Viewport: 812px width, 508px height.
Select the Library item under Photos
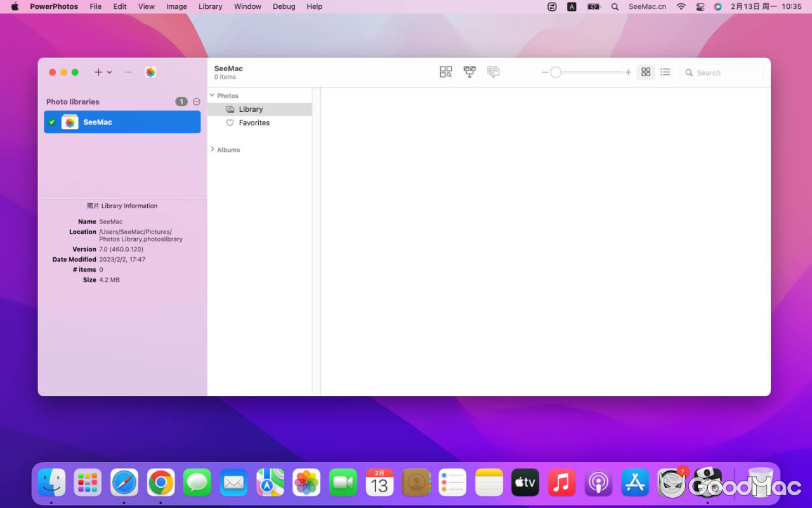251,109
